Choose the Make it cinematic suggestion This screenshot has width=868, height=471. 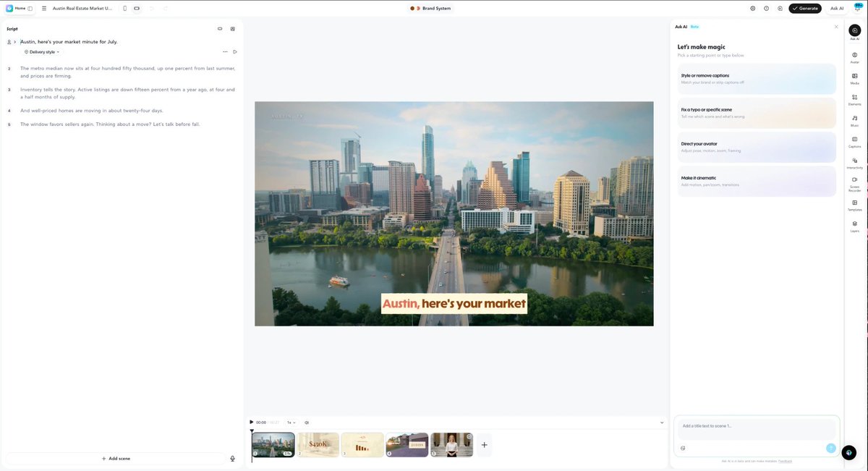pos(757,181)
